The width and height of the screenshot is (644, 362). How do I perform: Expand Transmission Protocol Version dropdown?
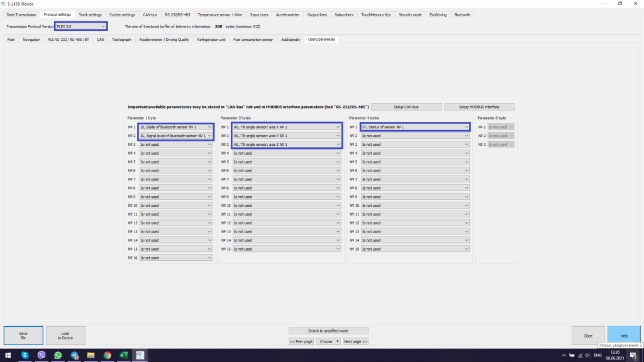[x=81, y=26]
